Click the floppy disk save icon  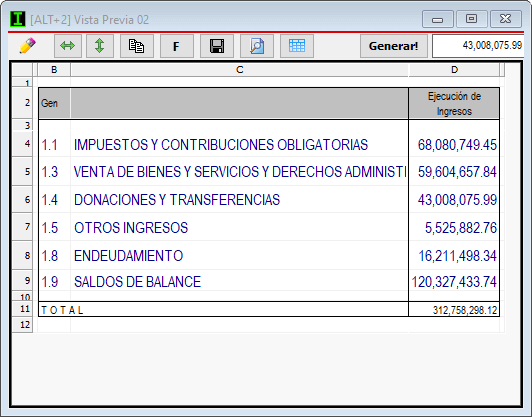(216, 46)
